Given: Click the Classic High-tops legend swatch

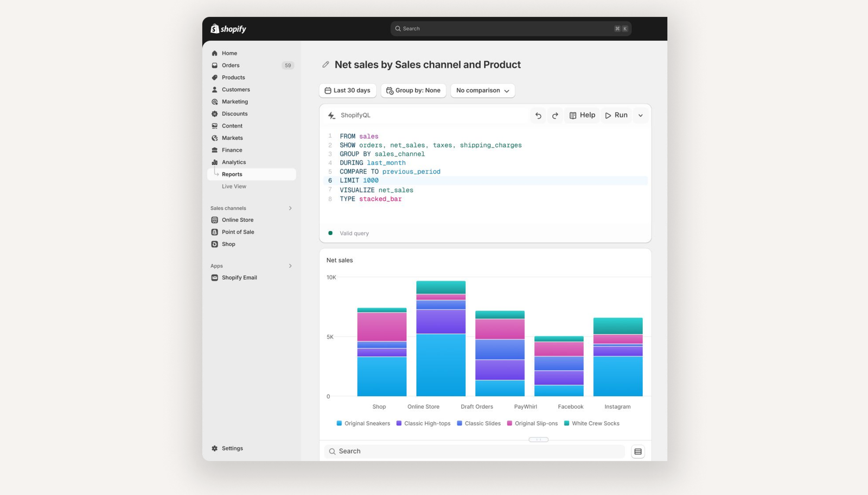Looking at the screenshot, I should point(399,423).
